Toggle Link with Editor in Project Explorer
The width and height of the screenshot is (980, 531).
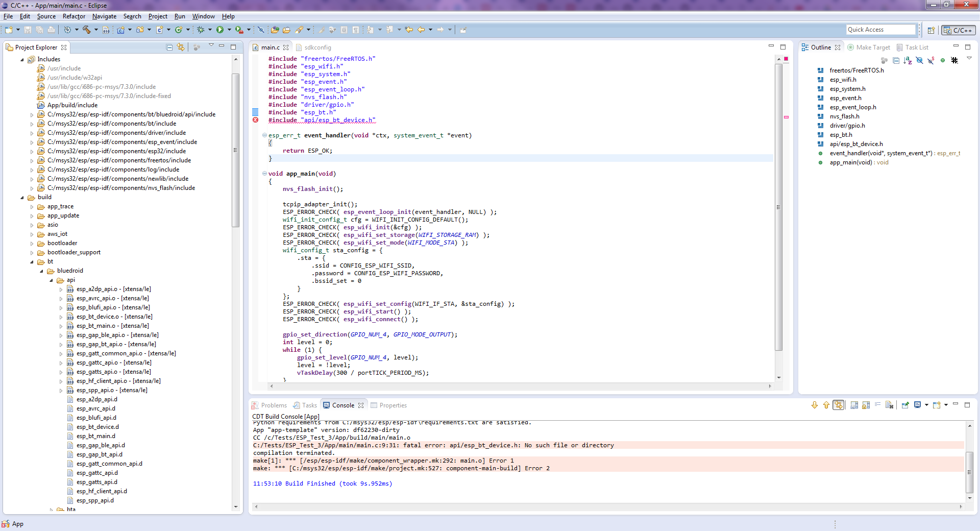[x=181, y=47]
